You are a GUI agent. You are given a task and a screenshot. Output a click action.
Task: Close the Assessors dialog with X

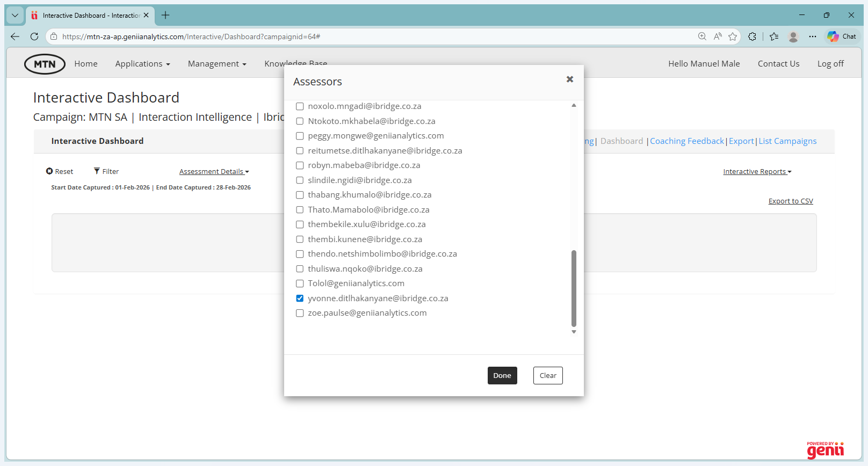point(570,79)
